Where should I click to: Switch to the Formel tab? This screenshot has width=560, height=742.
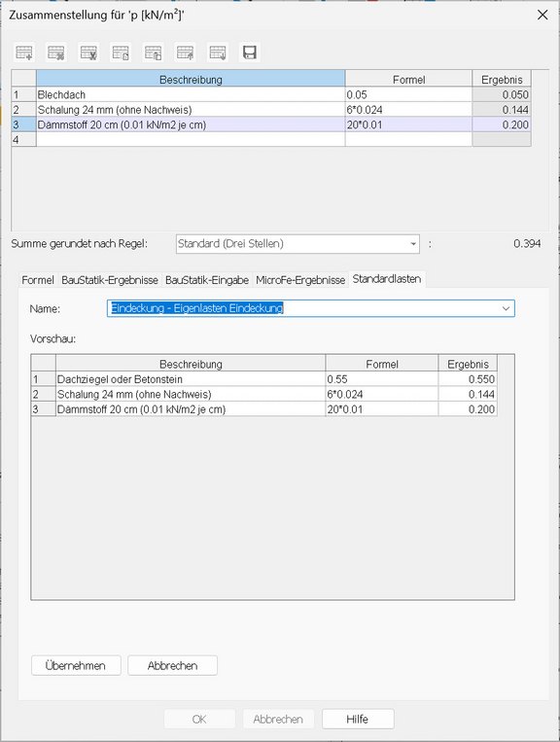point(37,280)
